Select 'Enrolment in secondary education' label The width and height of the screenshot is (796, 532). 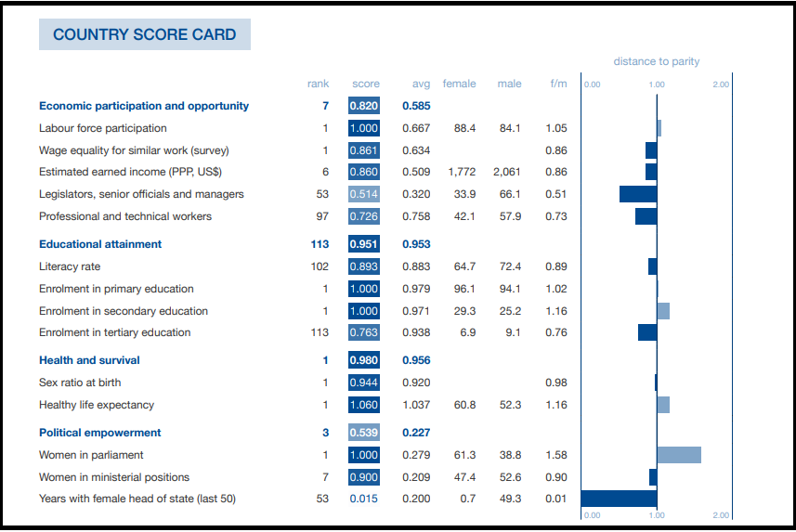coord(124,311)
